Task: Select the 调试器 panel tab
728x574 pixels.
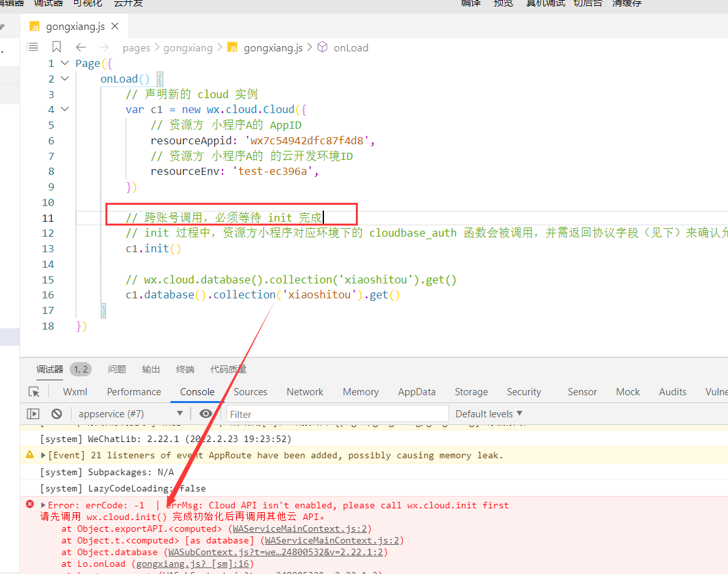Action: point(49,369)
